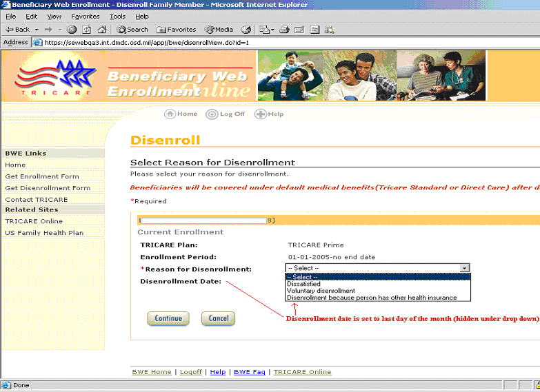
Task: Click the browser Back button
Action: click(17, 30)
